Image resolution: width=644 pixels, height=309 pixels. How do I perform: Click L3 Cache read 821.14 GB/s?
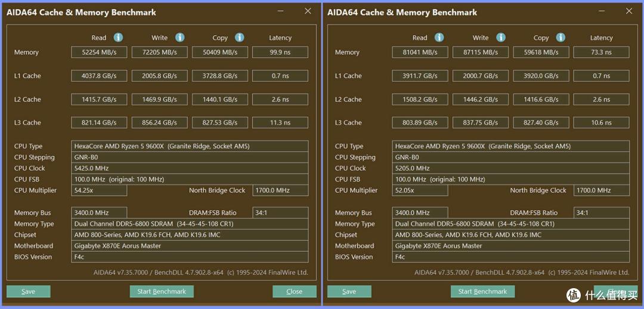pos(99,123)
